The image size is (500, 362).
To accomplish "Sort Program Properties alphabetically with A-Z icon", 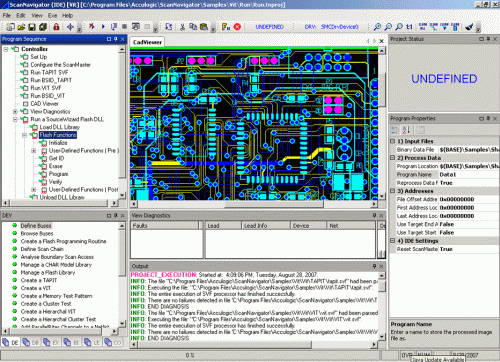I will [406, 130].
